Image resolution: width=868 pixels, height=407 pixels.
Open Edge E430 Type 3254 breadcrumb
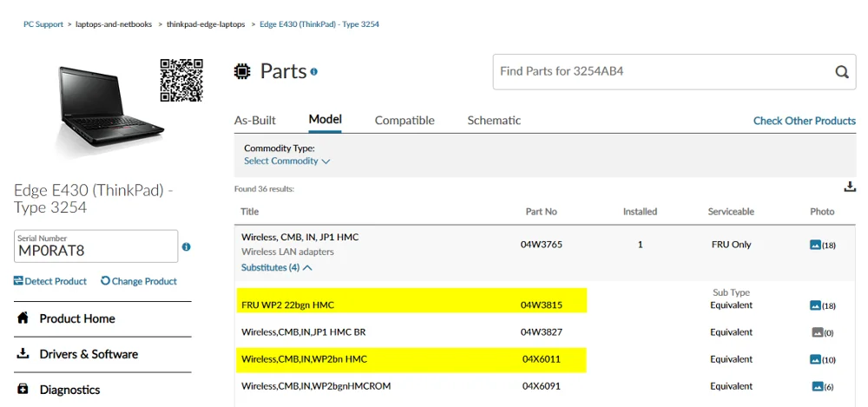click(x=319, y=24)
